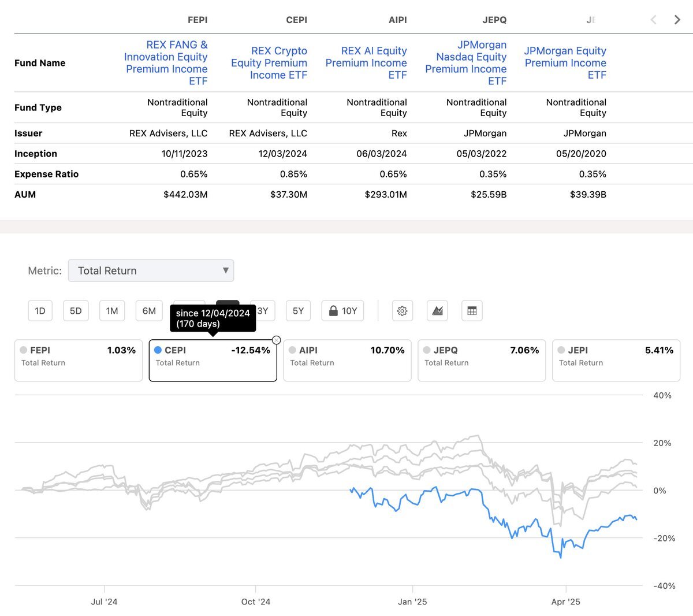Click JEPQ inception date 05/03/2022
Image resolution: width=693 pixels, height=616 pixels.
pos(482,154)
